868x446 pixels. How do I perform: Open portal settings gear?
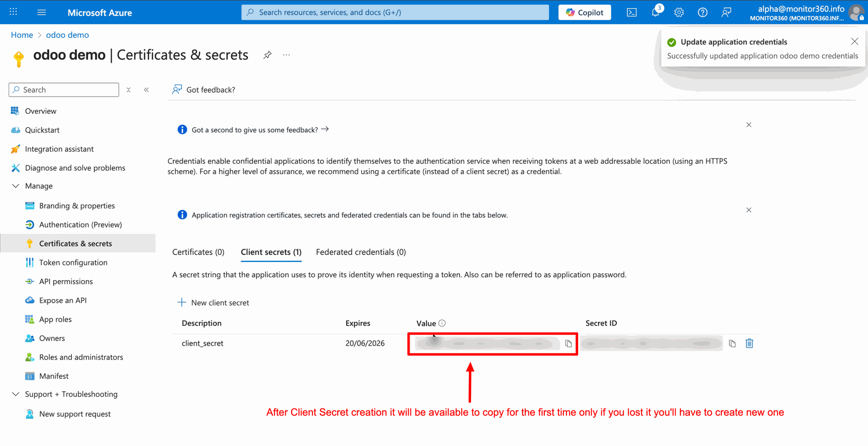[679, 12]
